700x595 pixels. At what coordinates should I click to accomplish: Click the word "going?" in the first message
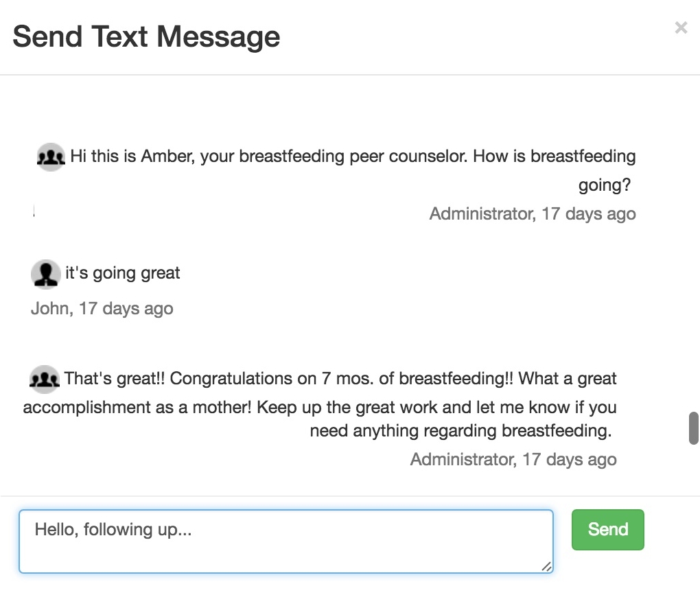(x=605, y=185)
